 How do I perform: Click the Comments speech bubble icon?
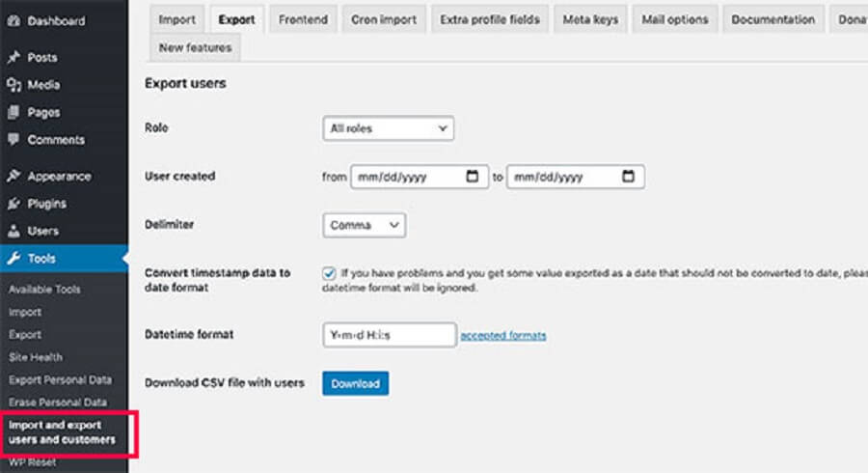tap(14, 139)
